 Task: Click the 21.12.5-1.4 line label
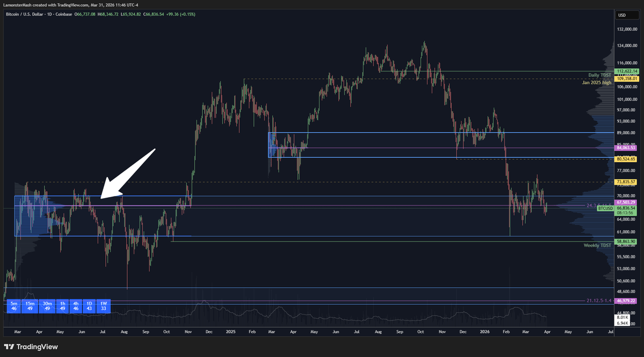(x=599, y=300)
